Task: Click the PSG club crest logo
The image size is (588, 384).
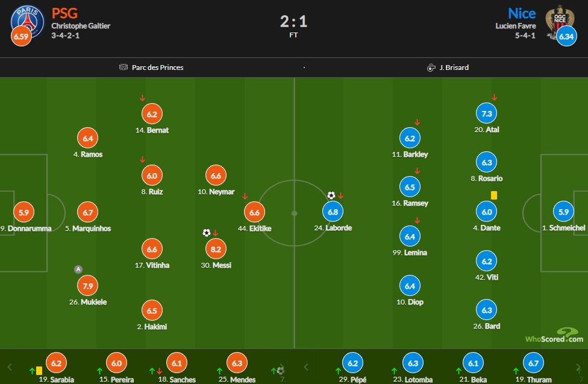Action: point(27,22)
